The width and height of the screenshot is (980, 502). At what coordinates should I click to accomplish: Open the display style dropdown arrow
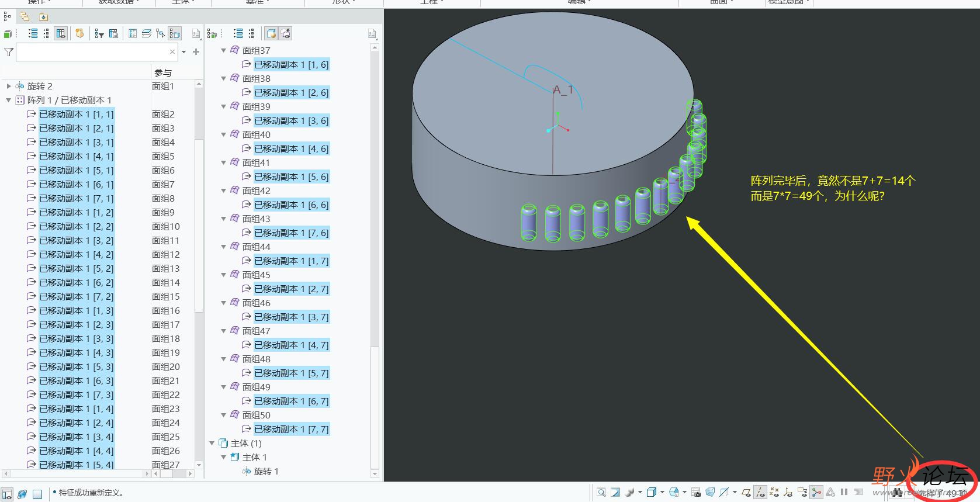pyautogui.click(x=662, y=492)
